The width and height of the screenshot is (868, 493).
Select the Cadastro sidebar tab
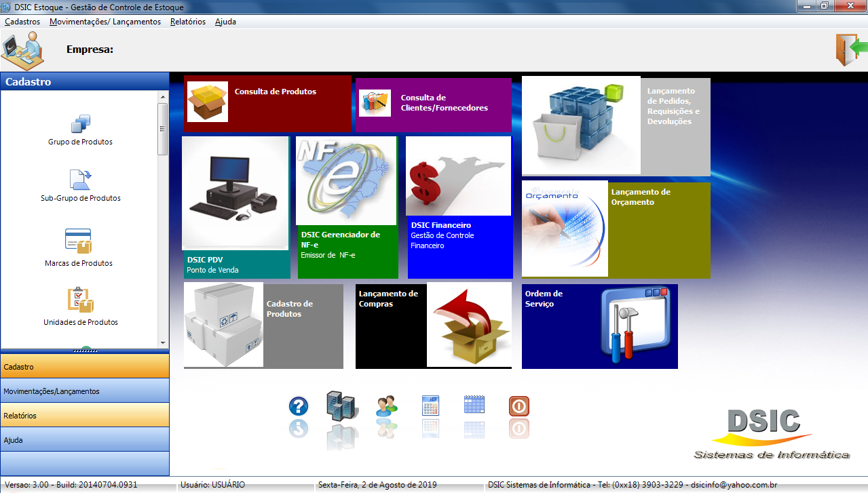(x=84, y=366)
